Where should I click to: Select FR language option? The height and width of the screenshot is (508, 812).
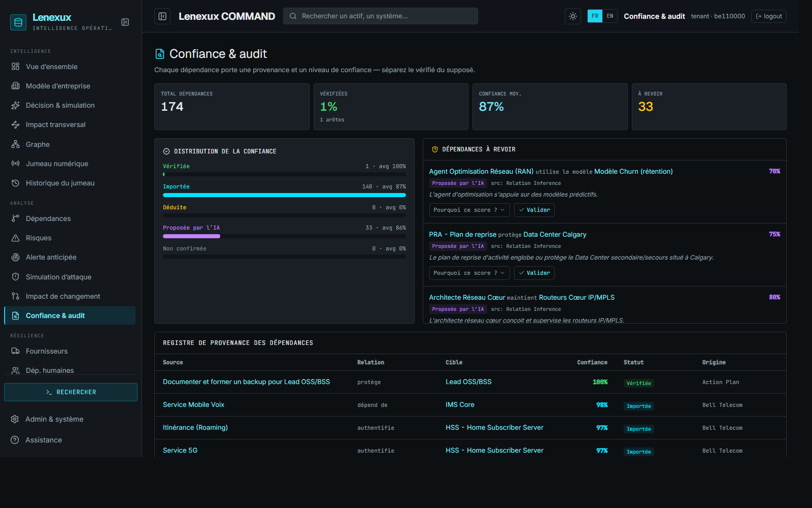click(x=595, y=16)
